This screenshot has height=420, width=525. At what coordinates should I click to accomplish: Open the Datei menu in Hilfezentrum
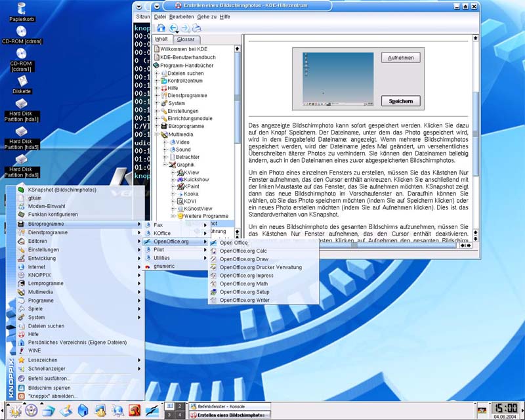pyautogui.click(x=159, y=17)
